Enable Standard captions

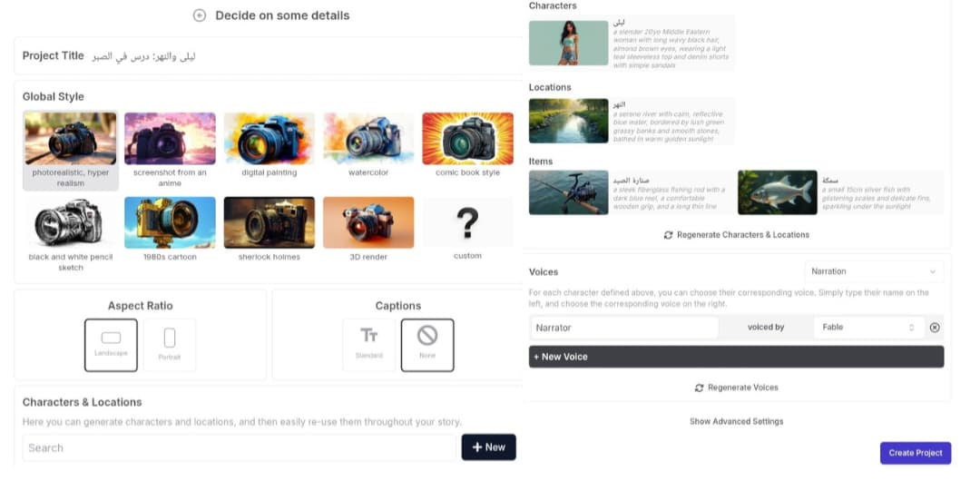point(369,344)
